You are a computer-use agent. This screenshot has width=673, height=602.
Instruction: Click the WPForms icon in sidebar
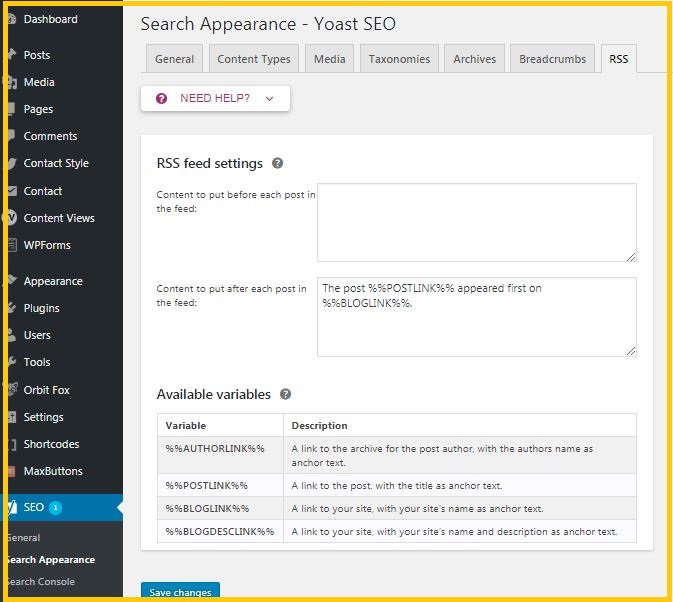(x=12, y=245)
